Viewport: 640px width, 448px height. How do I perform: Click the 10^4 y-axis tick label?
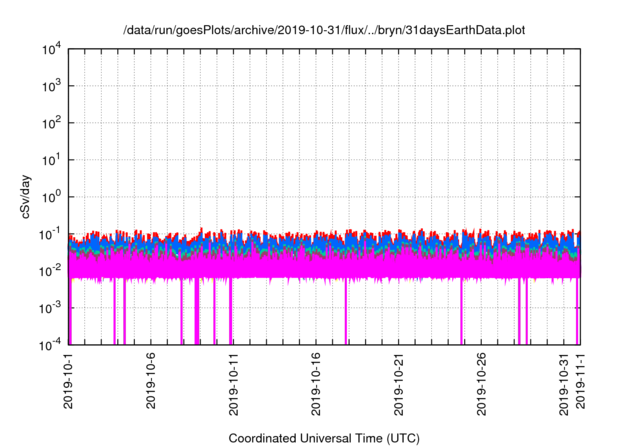[x=52, y=49]
